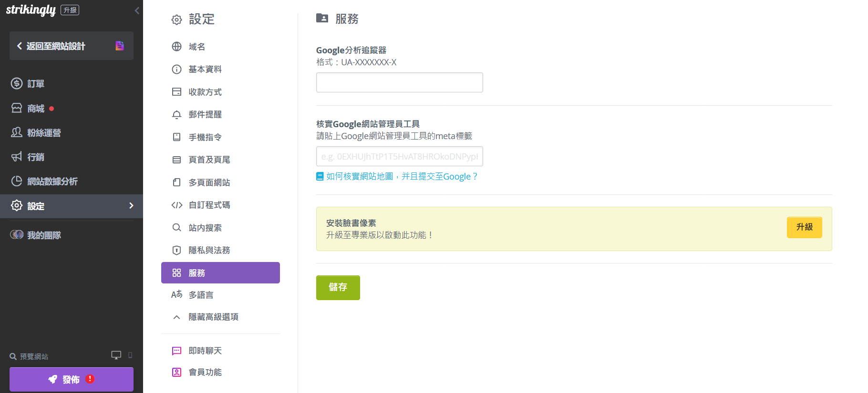Click the red dot next to 商城

point(52,109)
